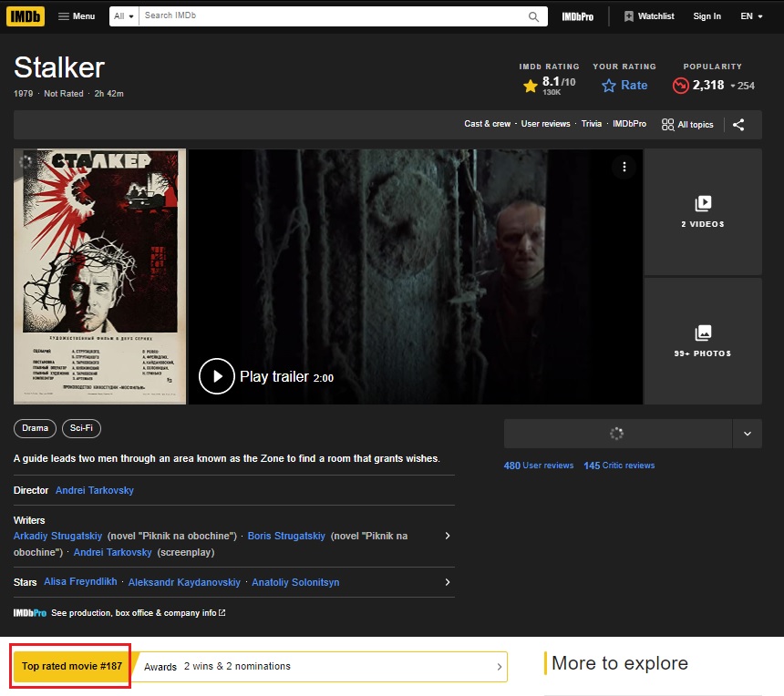Open the All search category dropdown
Viewport: 784px width, 696px height.
point(124,16)
